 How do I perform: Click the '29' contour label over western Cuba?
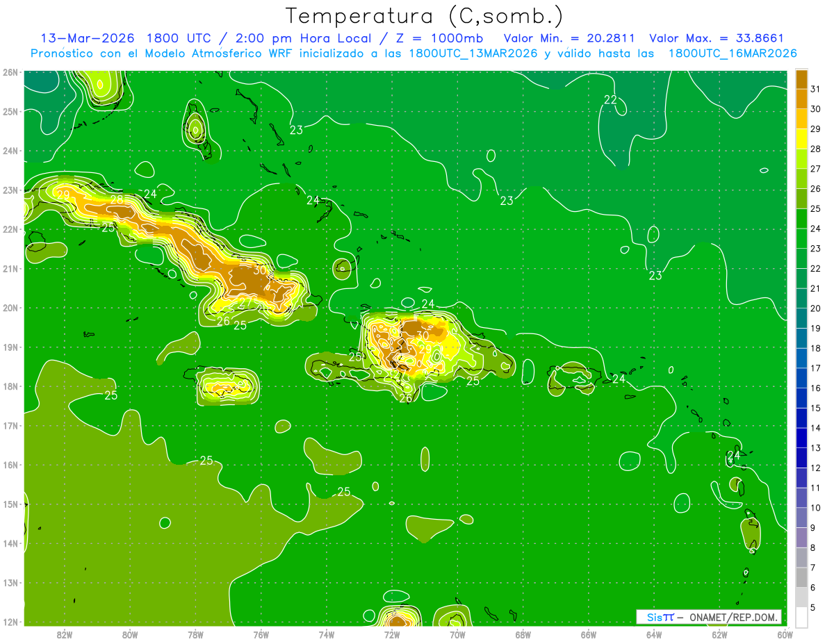tap(63, 195)
